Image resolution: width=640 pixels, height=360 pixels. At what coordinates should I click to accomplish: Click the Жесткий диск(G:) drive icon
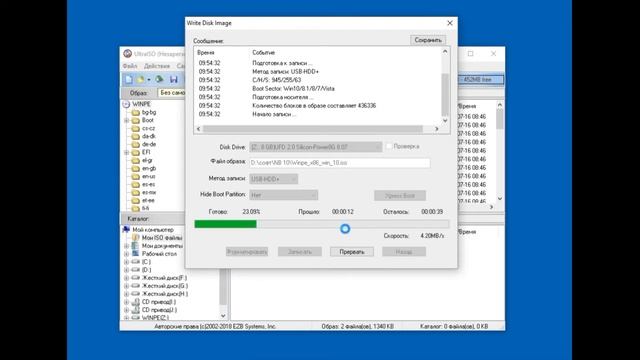pyautogui.click(x=136, y=286)
